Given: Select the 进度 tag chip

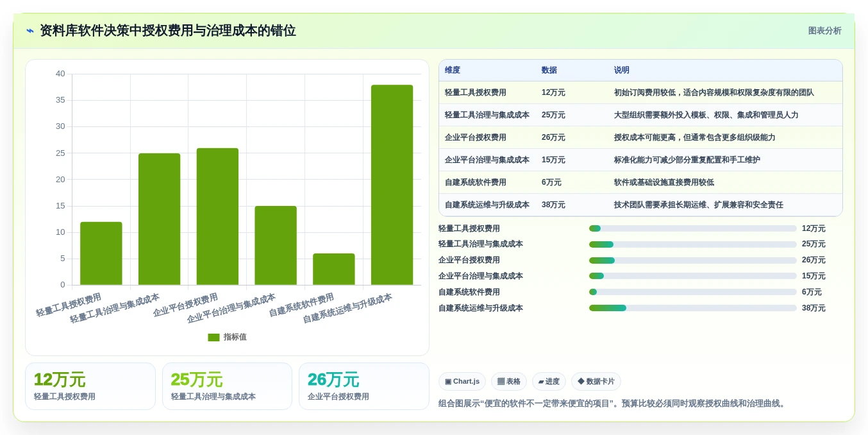Looking at the screenshot, I should coord(549,381).
